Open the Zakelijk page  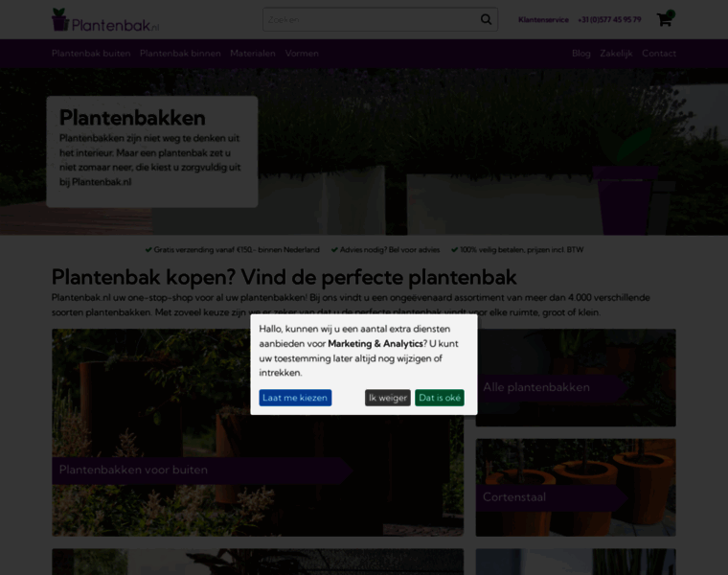point(616,54)
